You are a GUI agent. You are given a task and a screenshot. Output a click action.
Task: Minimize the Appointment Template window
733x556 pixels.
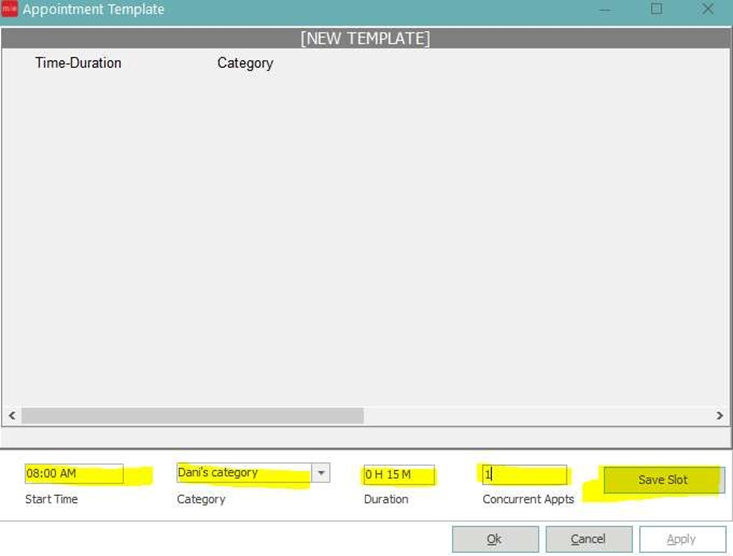tap(605, 9)
